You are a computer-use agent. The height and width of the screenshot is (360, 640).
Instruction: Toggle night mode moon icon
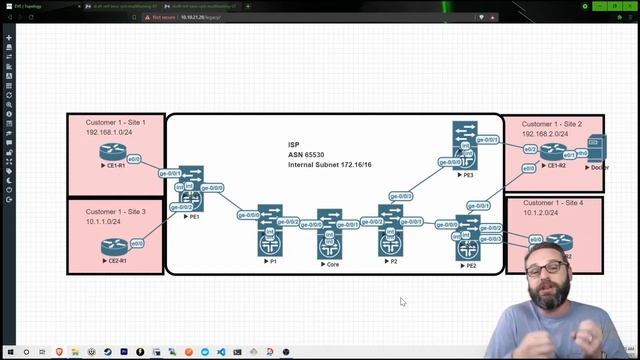[9, 181]
